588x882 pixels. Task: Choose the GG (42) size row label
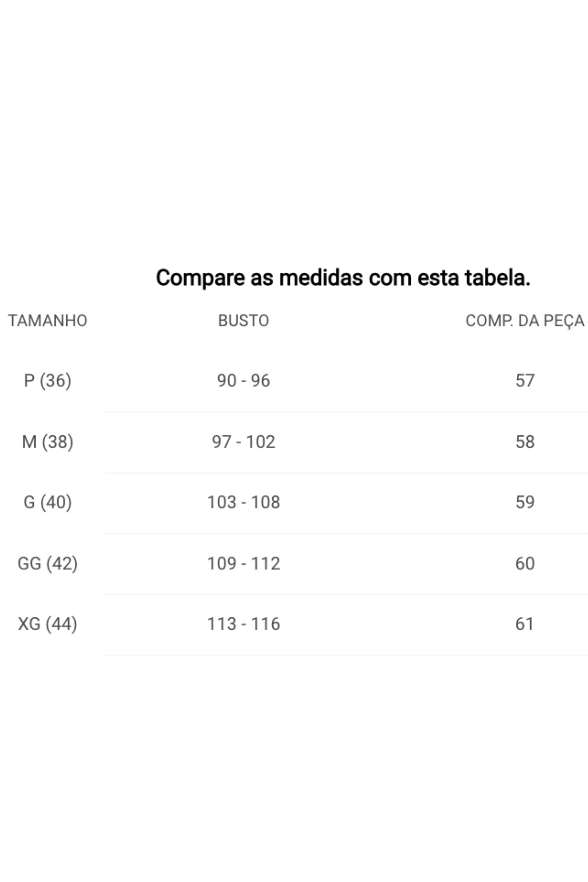click(48, 563)
